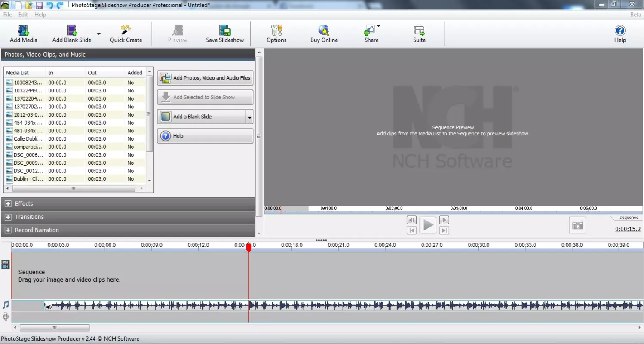Click the purple Save floppy icon

pos(39,5)
